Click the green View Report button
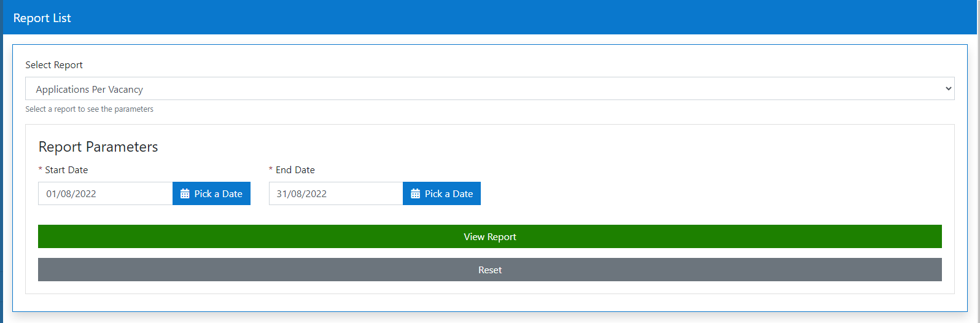Screen dimensions: 980x323 coord(489,236)
